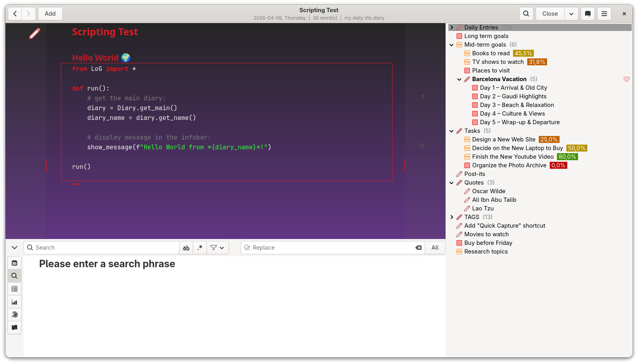
Task: Toggle the Barcelona Vacation favorite heart
Action: (627, 79)
